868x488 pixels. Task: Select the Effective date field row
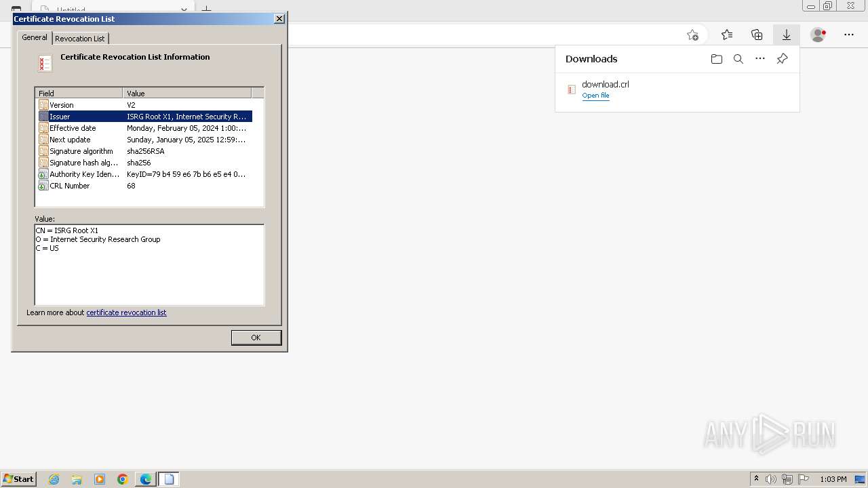145,128
